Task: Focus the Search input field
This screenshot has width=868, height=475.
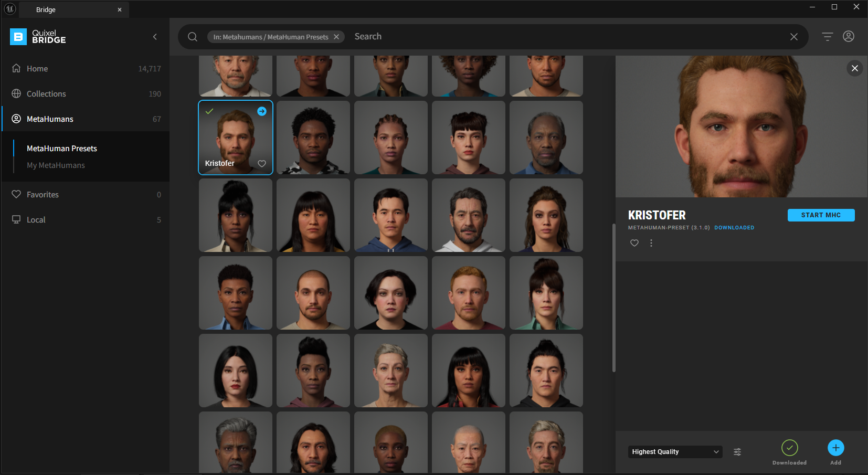Action: (x=567, y=37)
